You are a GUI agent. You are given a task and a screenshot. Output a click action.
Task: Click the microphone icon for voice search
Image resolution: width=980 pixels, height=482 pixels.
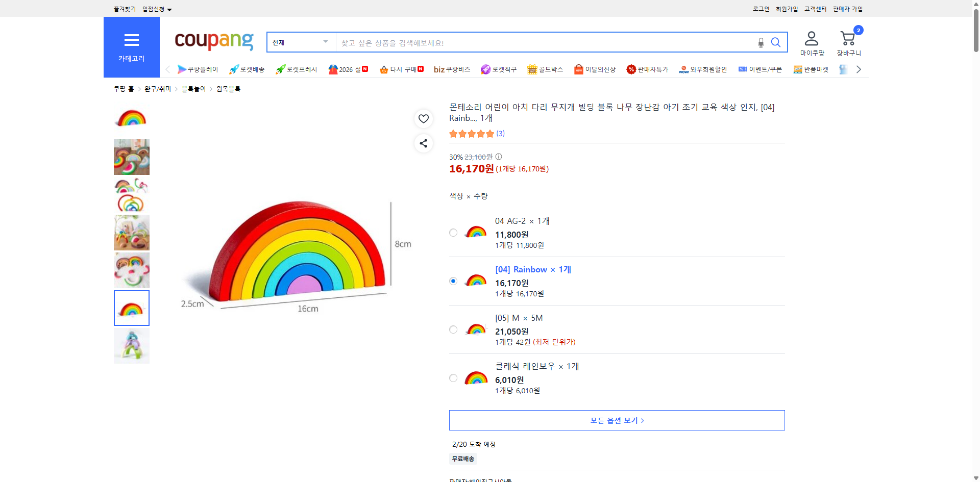click(x=761, y=43)
